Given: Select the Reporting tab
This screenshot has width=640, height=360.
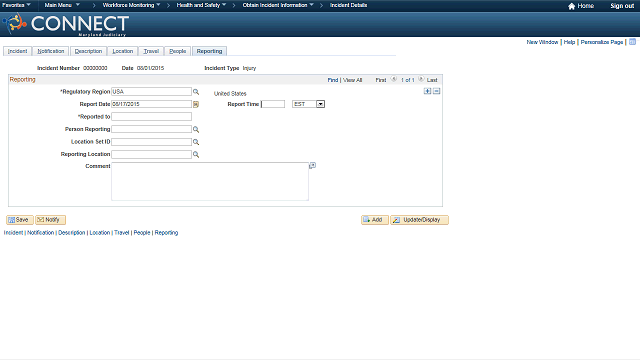Looking at the screenshot, I should point(209,51).
